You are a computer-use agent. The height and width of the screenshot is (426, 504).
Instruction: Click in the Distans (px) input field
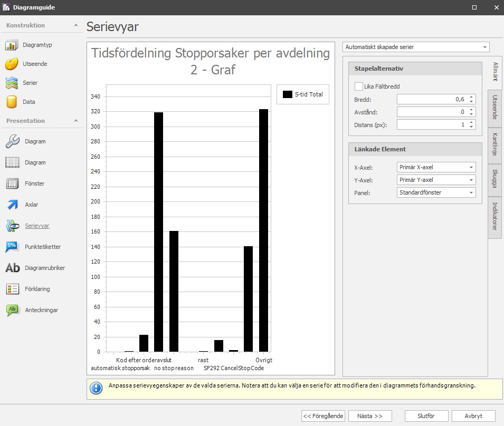click(432, 124)
